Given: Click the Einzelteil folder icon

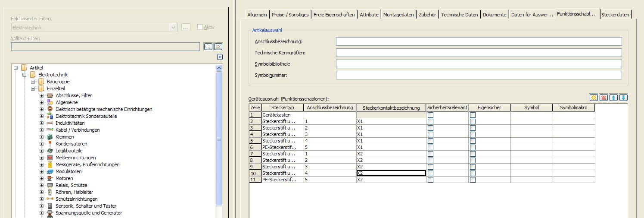Looking at the screenshot, I should [41, 88].
